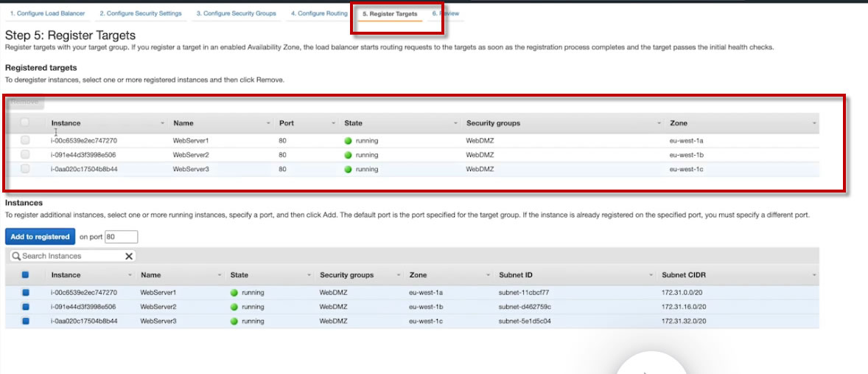The image size is (868, 374).
Task: Click green status dot for WebServer1 in Instances
Action: coord(234,292)
